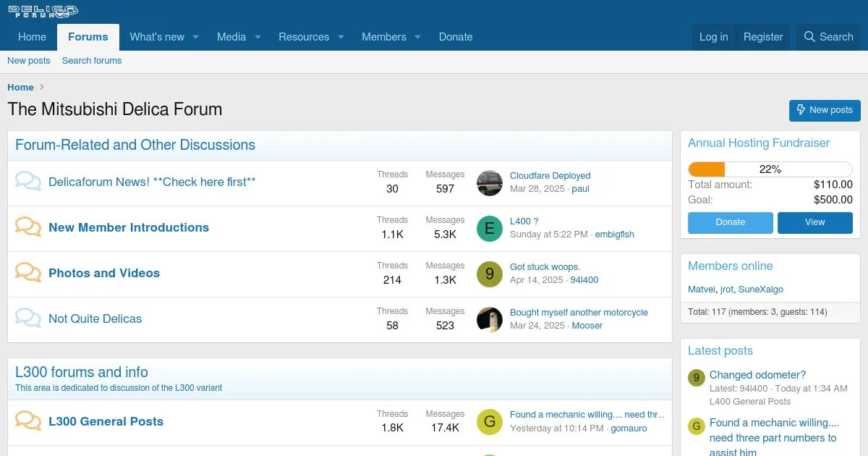
Task: Click the 9 avatar in Latest posts sidebar
Action: coord(697,377)
